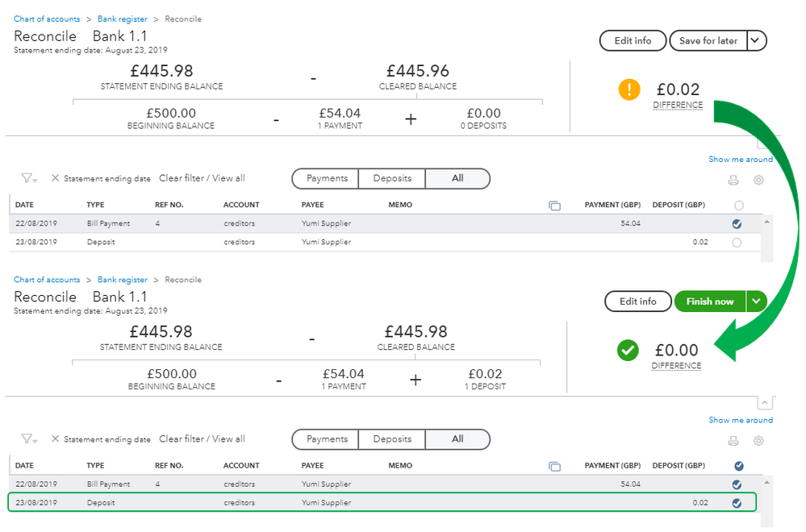Click the green checkmark icon beside £0.00 difference
This screenshot has width=806, height=532.
(x=628, y=351)
